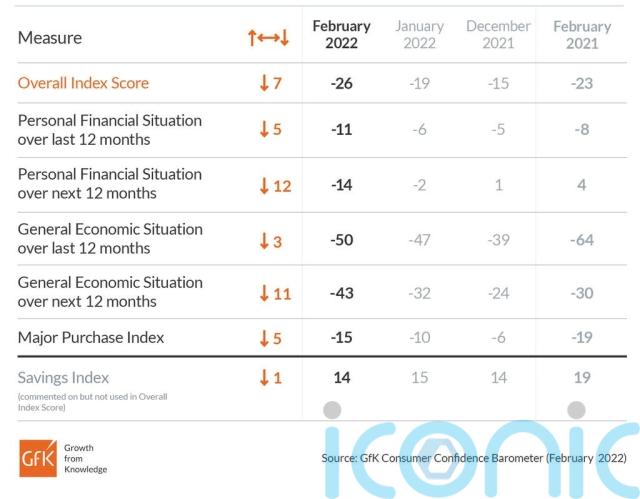Click the down arrow 7 for Overall Index
The height and width of the screenshot is (499, 640).
click(x=271, y=83)
